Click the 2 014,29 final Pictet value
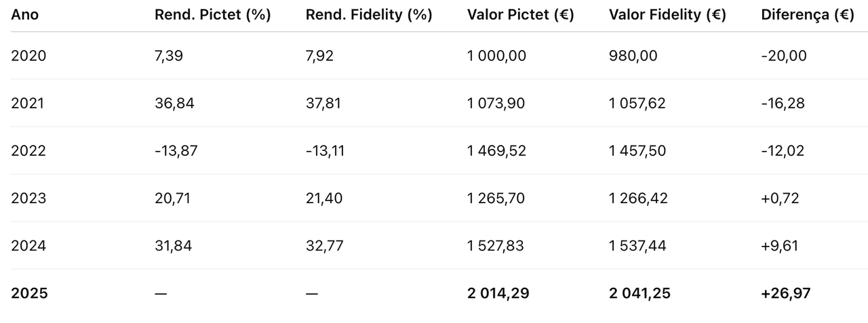The image size is (868, 323). (498, 293)
